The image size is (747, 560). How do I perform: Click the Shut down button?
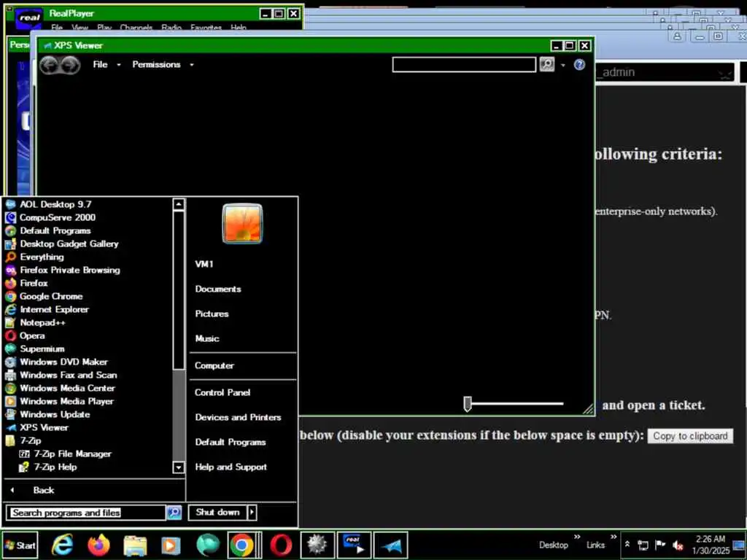coord(217,513)
